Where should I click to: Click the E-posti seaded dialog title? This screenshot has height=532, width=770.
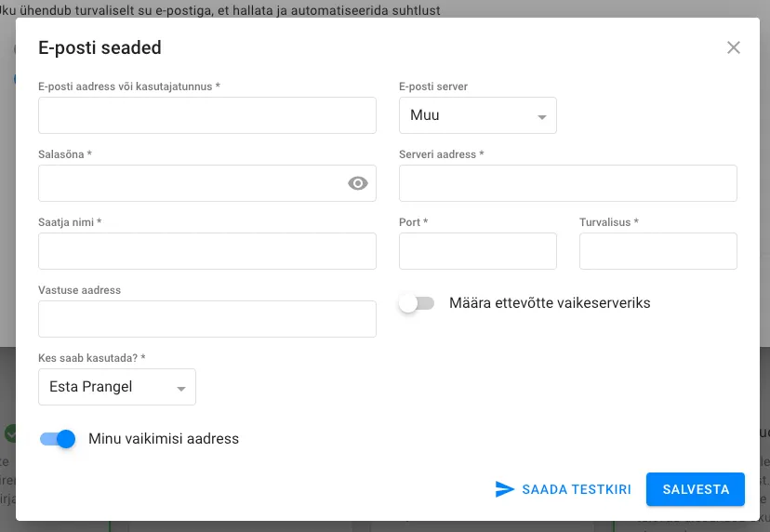pos(100,47)
